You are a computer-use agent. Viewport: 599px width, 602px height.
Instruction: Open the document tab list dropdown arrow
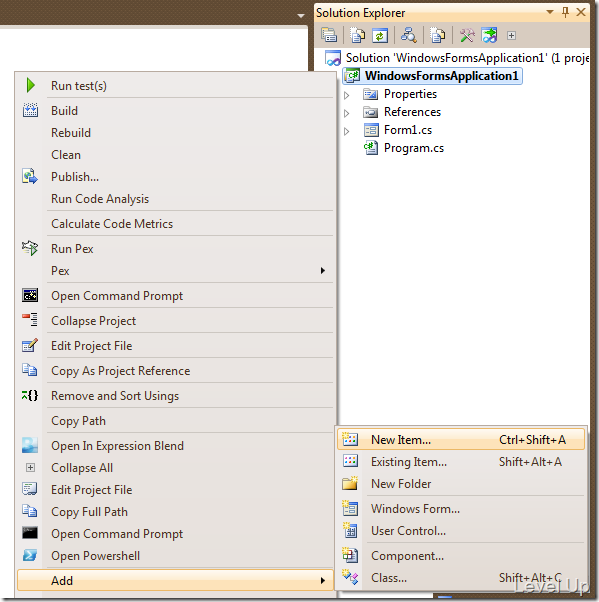[301, 16]
